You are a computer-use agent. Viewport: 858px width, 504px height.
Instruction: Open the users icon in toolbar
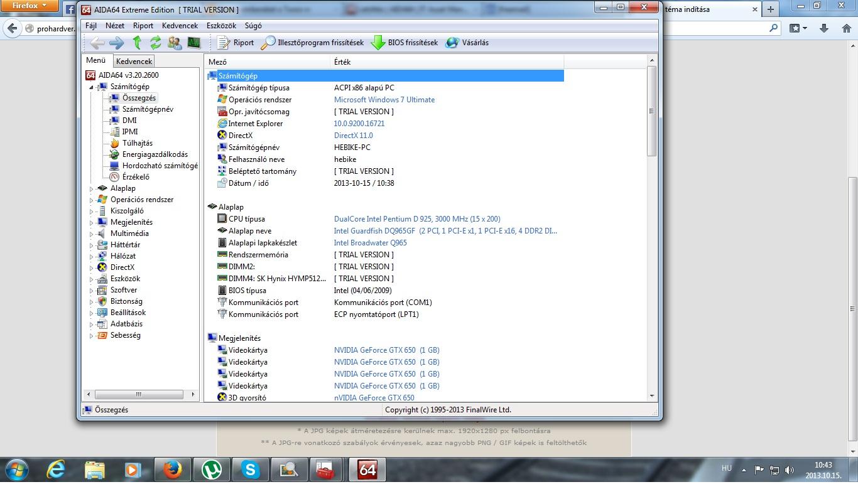[175, 43]
